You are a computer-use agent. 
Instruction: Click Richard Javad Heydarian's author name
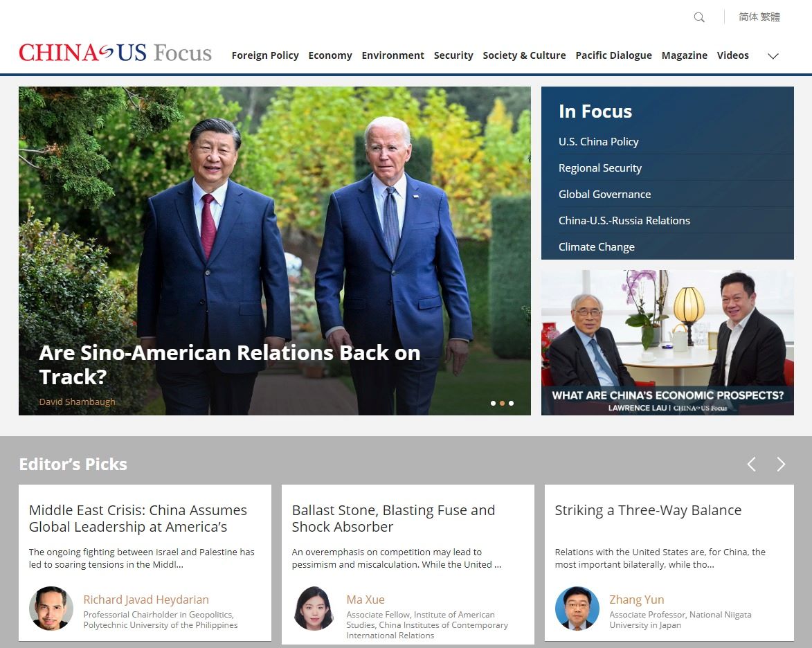[146, 600]
